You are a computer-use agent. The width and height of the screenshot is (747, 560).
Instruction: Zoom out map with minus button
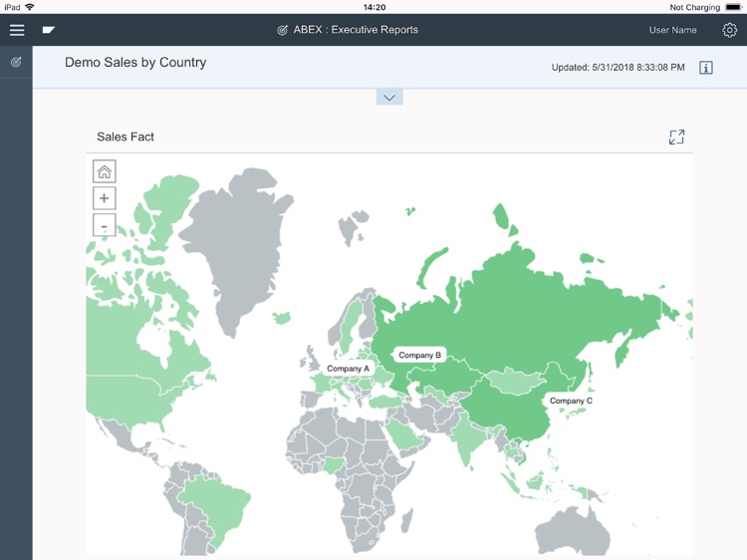[105, 224]
